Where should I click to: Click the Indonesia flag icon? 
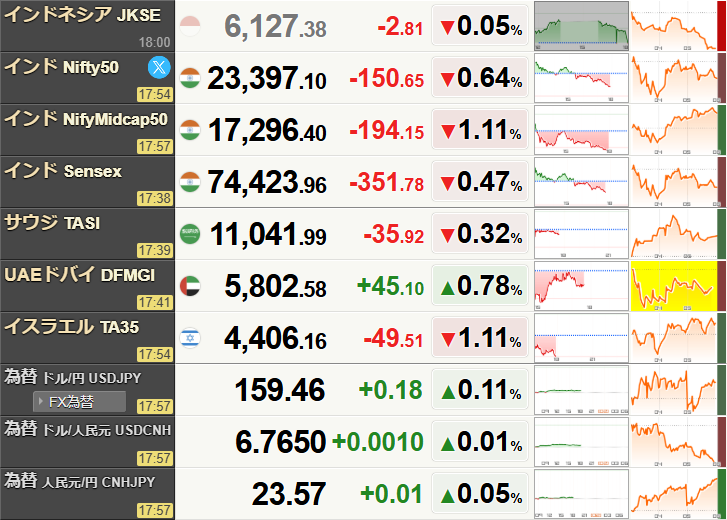click(190, 25)
